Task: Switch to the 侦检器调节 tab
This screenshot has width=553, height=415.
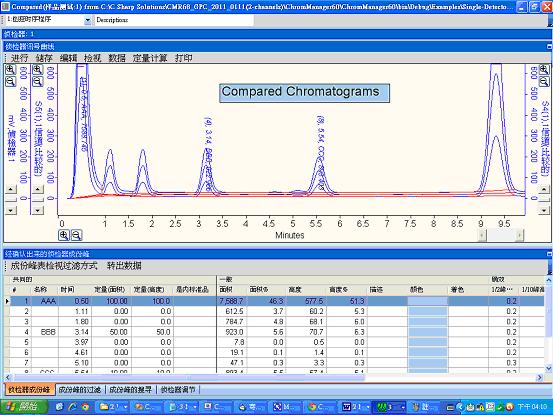Action: [x=178, y=390]
